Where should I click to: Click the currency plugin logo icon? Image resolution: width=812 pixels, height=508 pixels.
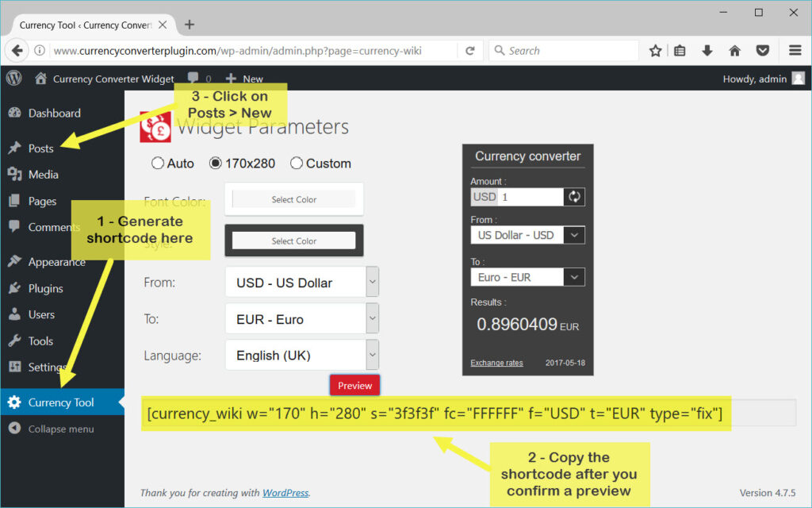(155, 126)
